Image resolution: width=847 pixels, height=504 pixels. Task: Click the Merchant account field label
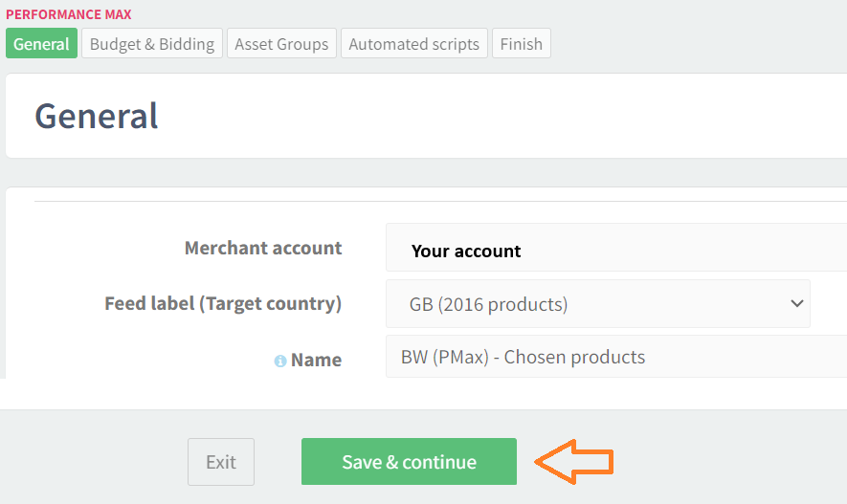pyautogui.click(x=263, y=248)
